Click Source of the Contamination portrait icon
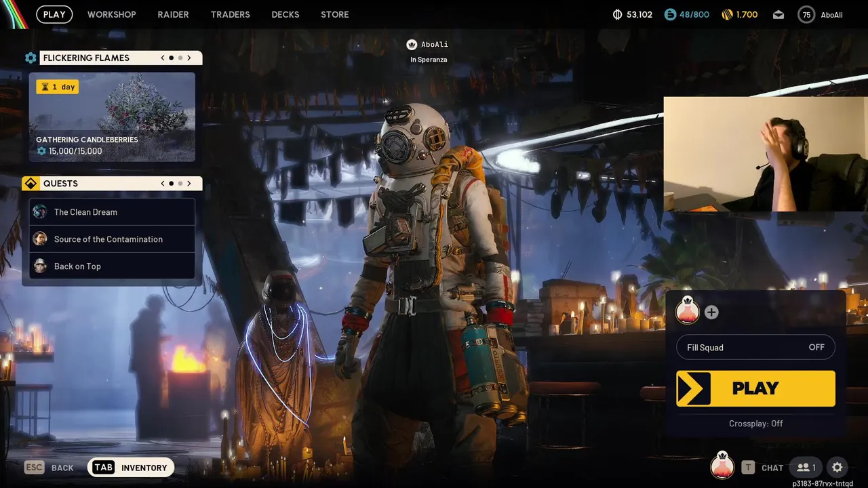The height and width of the screenshot is (488, 868). 40,239
